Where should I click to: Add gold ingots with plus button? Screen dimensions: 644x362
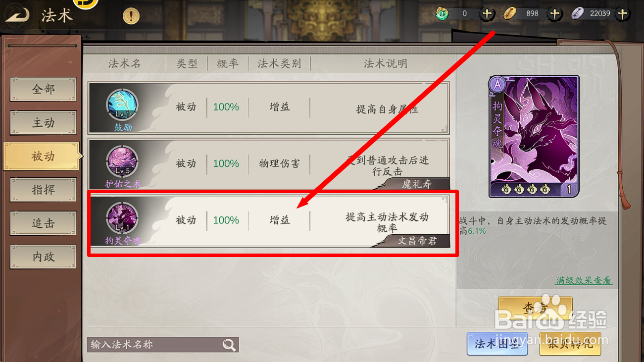click(555, 14)
